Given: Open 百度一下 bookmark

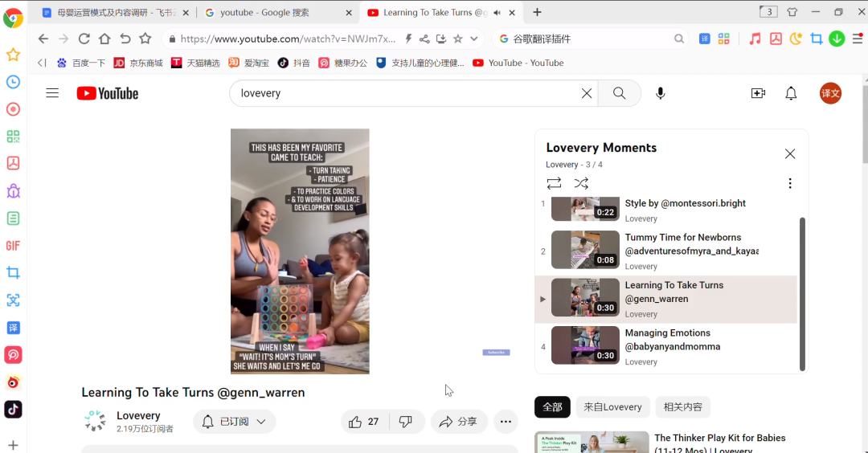Looking at the screenshot, I should click(81, 63).
